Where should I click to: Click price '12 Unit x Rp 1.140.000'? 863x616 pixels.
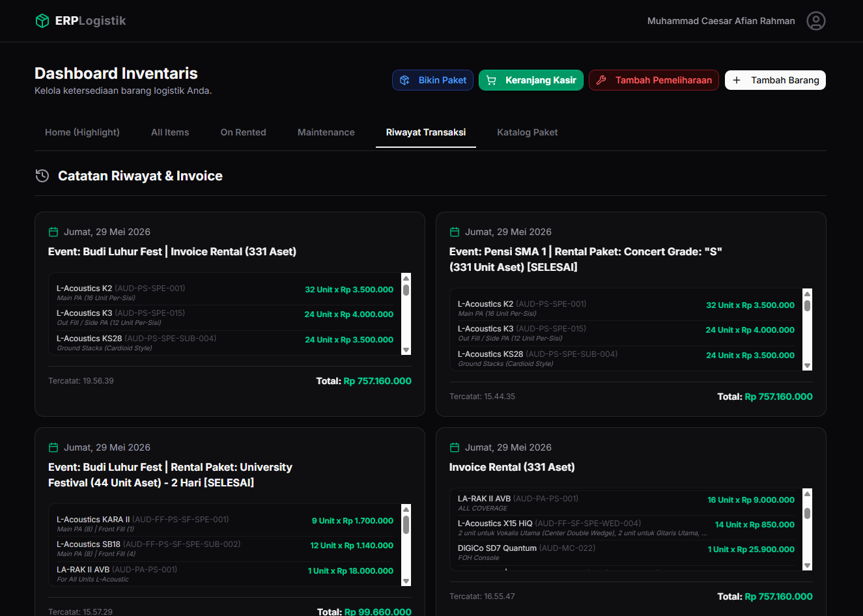(352, 546)
